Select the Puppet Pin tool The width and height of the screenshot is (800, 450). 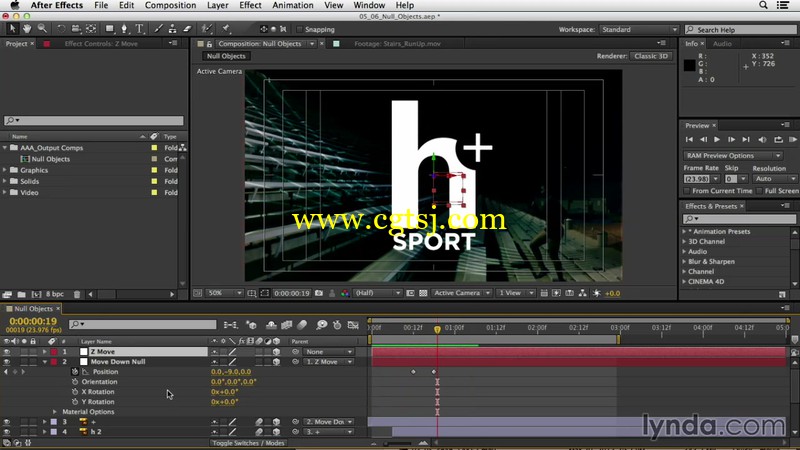(226, 29)
